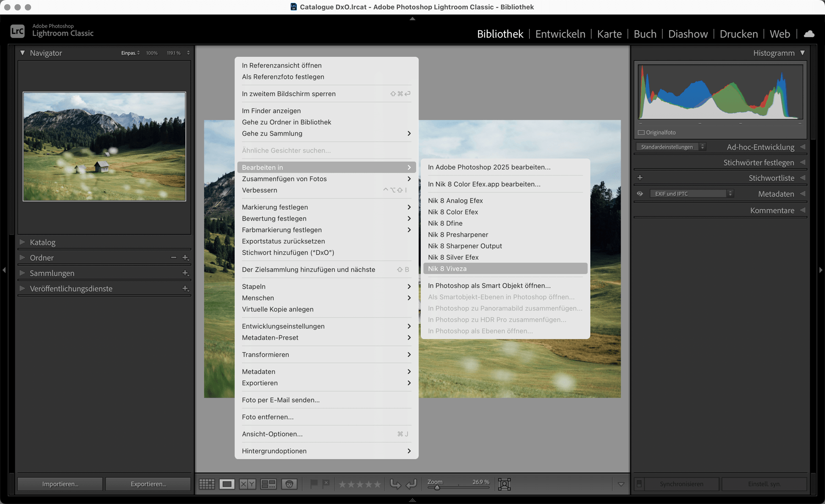
Task: Hide top module picker panel arrow
Action: pos(412,19)
